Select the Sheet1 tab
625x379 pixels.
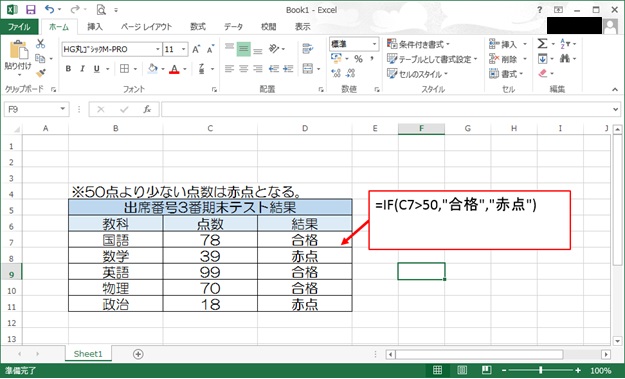pos(88,354)
